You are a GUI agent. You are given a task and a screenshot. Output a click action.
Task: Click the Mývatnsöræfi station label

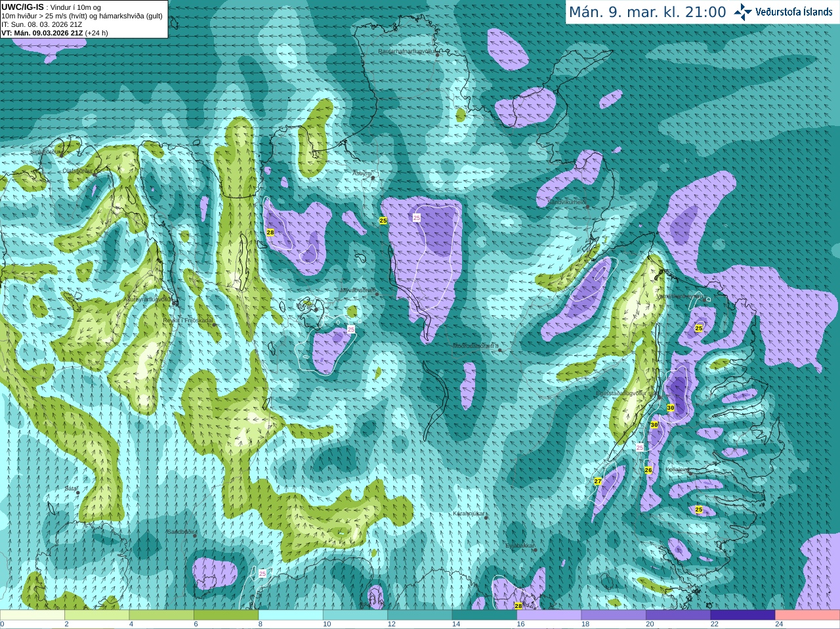tap(358, 290)
